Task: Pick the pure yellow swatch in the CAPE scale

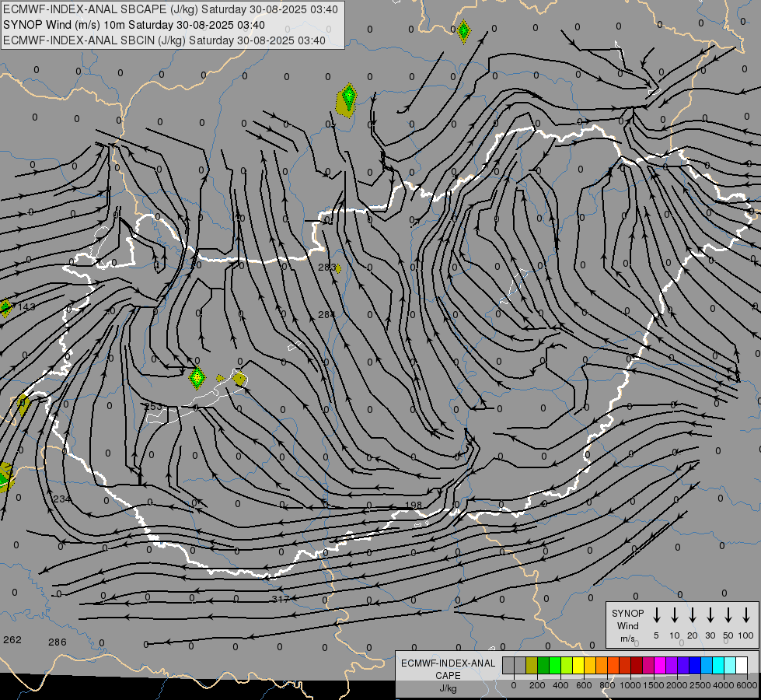Action: pyautogui.click(x=578, y=665)
